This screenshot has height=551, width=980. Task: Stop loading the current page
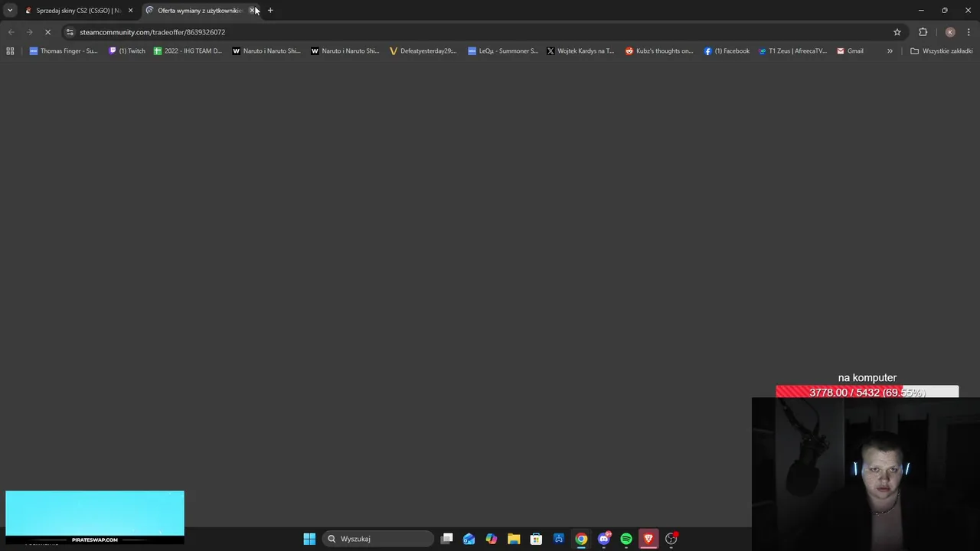click(47, 32)
